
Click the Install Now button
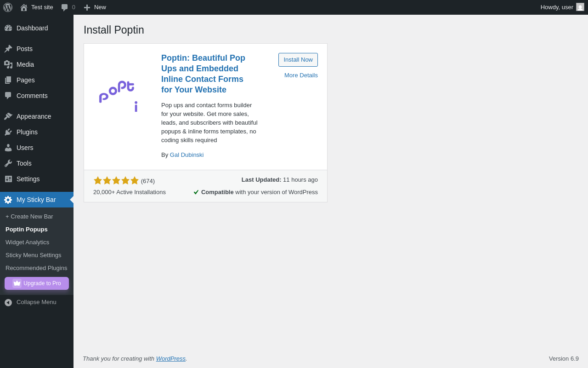[298, 60]
